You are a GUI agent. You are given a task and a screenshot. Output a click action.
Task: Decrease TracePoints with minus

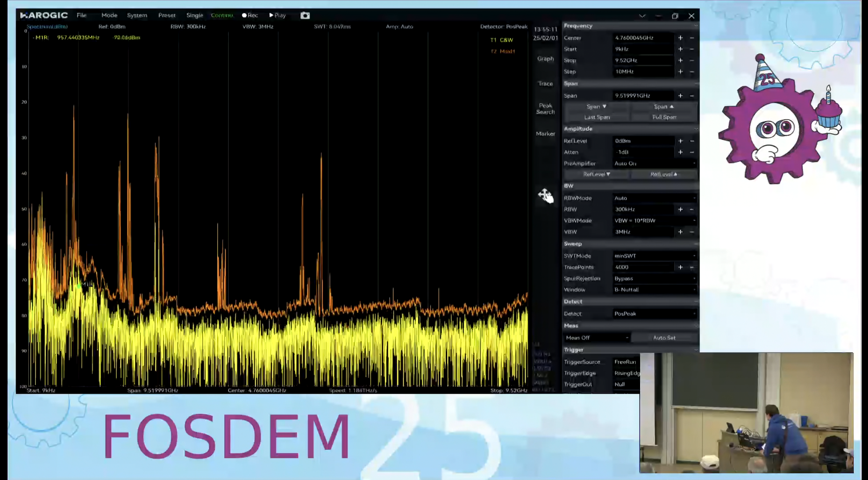[x=692, y=267]
